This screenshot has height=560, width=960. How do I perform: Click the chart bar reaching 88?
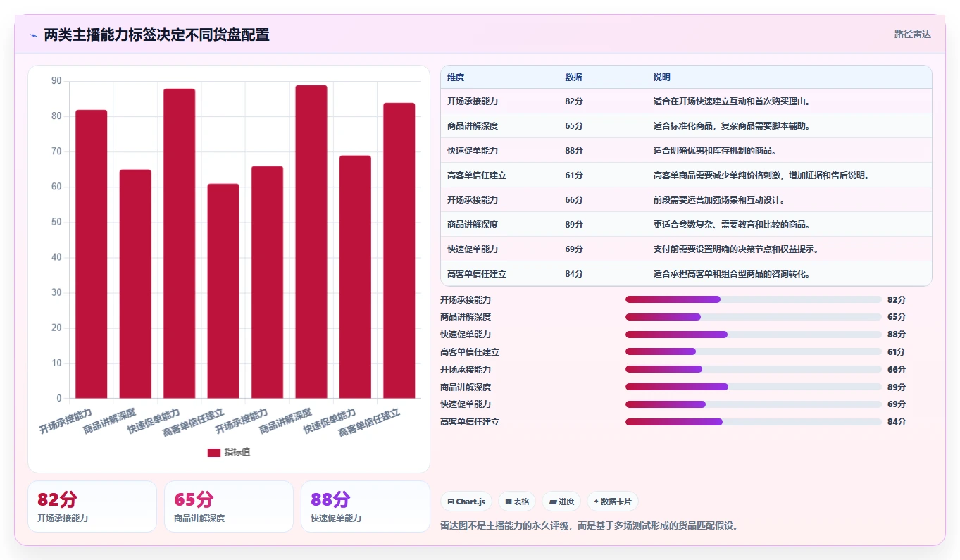click(180, 243)
